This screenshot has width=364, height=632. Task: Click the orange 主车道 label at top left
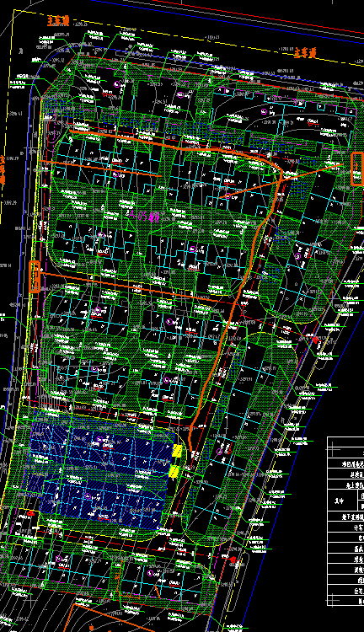[58, 20]
